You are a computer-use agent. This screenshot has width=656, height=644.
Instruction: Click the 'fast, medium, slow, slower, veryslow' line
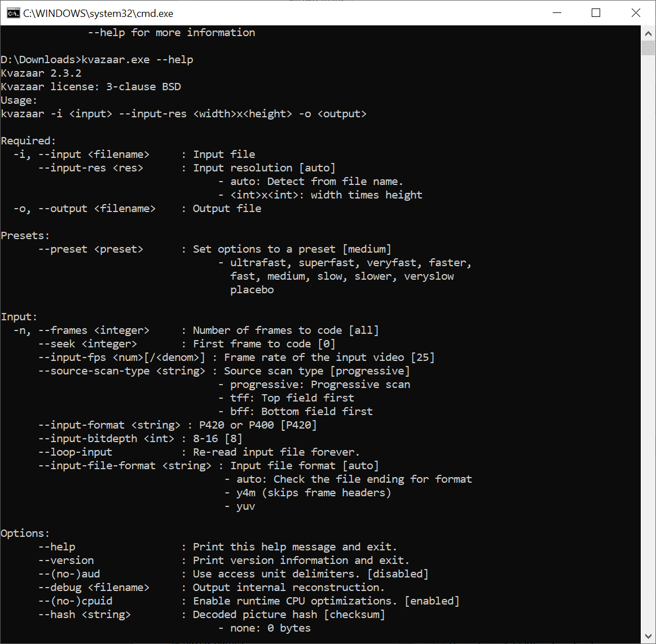click(x=342, y=276)
